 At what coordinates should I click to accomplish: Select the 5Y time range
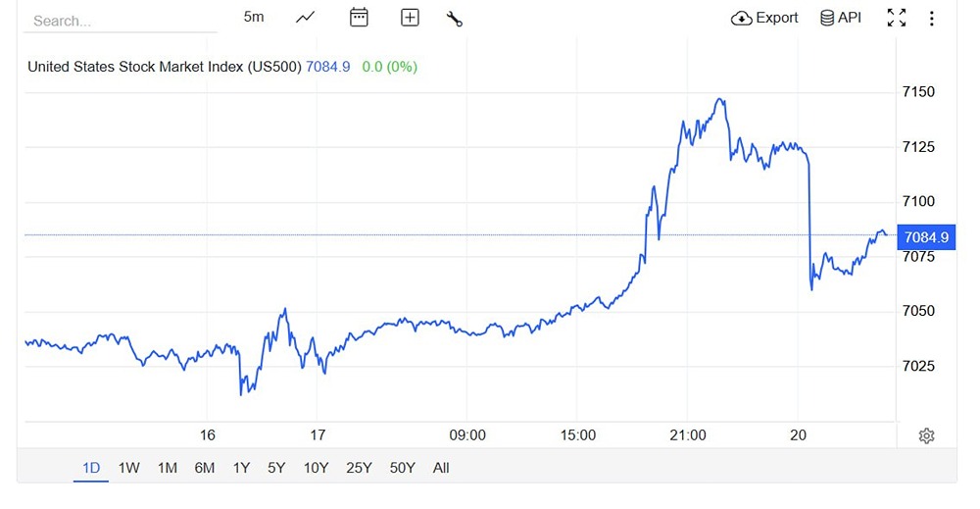(x=277, y=468)
